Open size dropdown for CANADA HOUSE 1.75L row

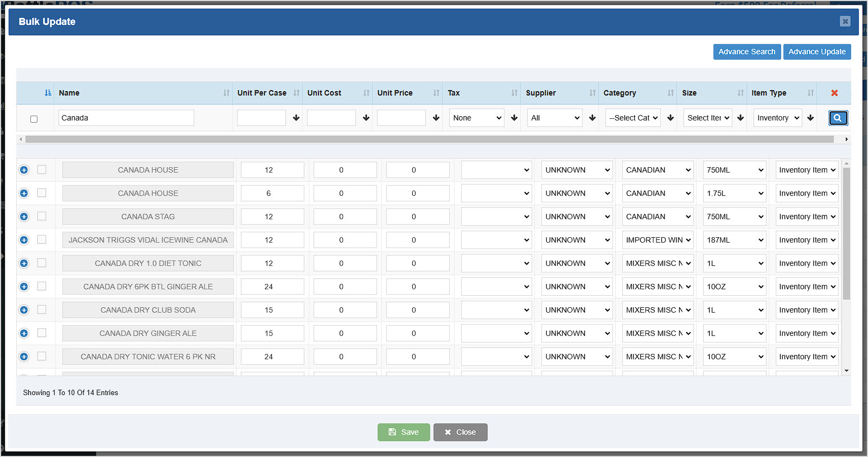point(735,193)
